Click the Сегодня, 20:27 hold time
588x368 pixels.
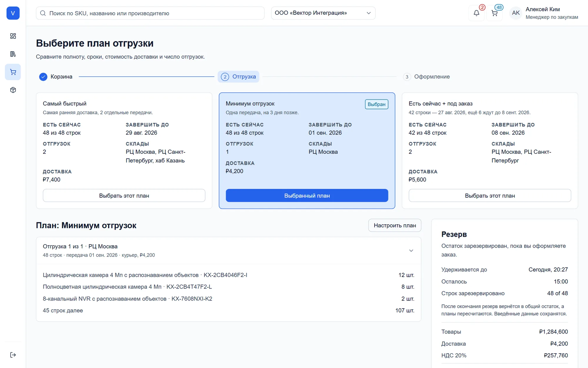[x=548, y=270]
